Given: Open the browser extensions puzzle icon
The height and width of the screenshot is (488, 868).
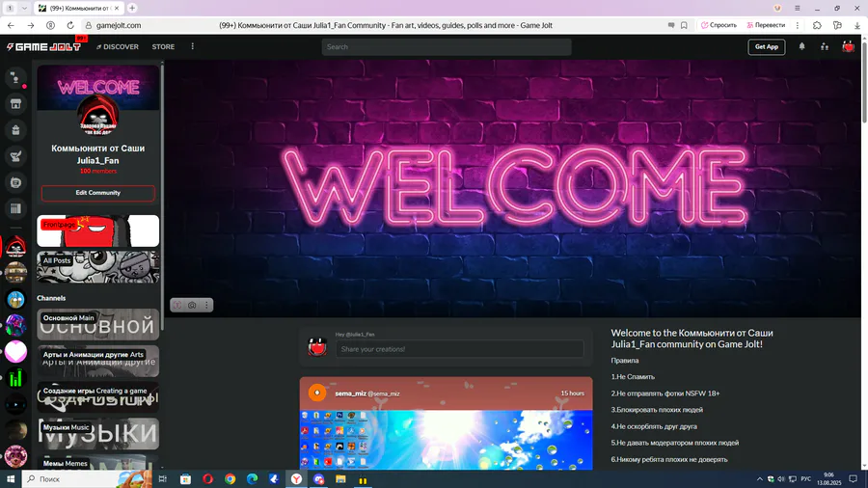Looking at the screenshot, I should pos(817,25).
